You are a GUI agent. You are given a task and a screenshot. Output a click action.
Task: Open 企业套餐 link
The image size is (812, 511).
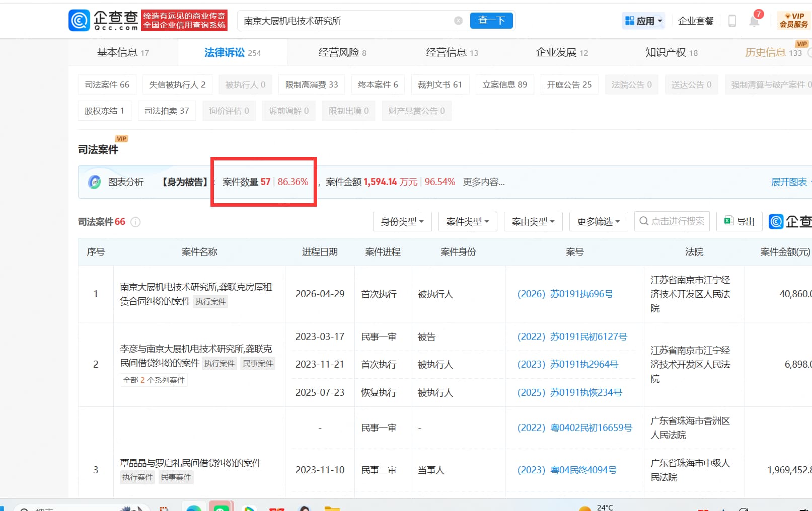pos(696,21)
